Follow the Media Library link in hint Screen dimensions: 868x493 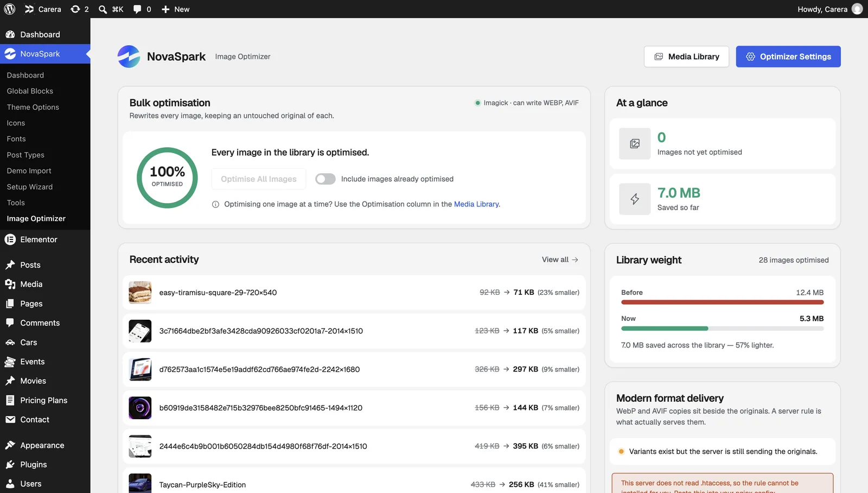pos(476,204)
